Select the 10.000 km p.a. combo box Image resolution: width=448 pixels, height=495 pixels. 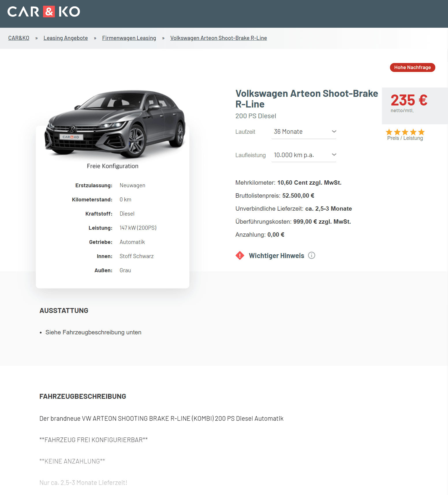pos(304,155)
